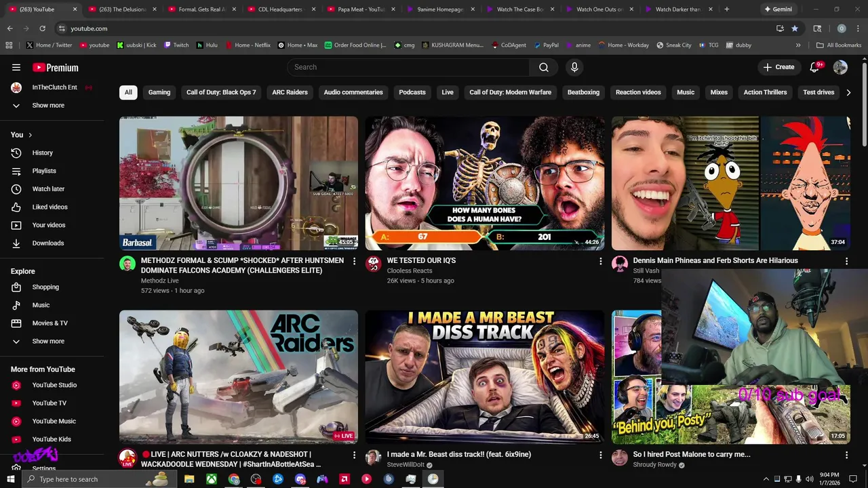Open Mr Beast diss track thumbnail
This screenshot has width=868, height=488.
[485, 377]
